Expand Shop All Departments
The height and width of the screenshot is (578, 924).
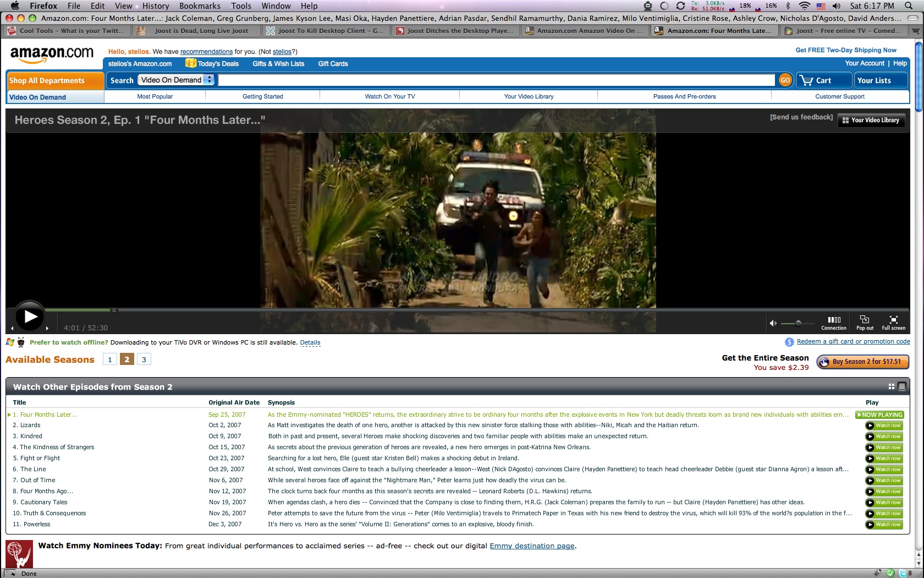[55, 80]
